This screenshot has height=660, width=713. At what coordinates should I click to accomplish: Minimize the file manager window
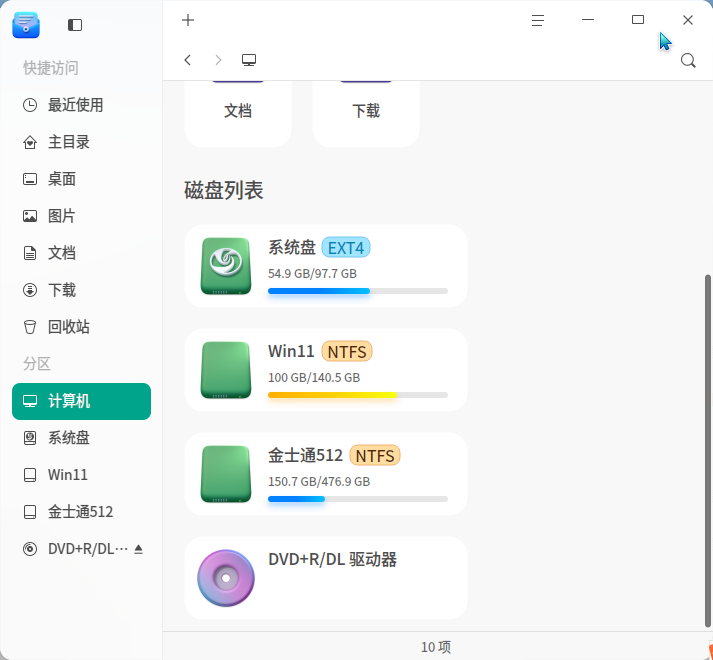(x=588, y=20)
